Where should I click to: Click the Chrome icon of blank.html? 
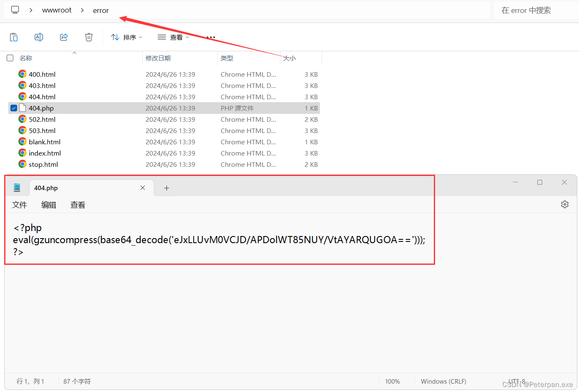[x=23, y=141]
